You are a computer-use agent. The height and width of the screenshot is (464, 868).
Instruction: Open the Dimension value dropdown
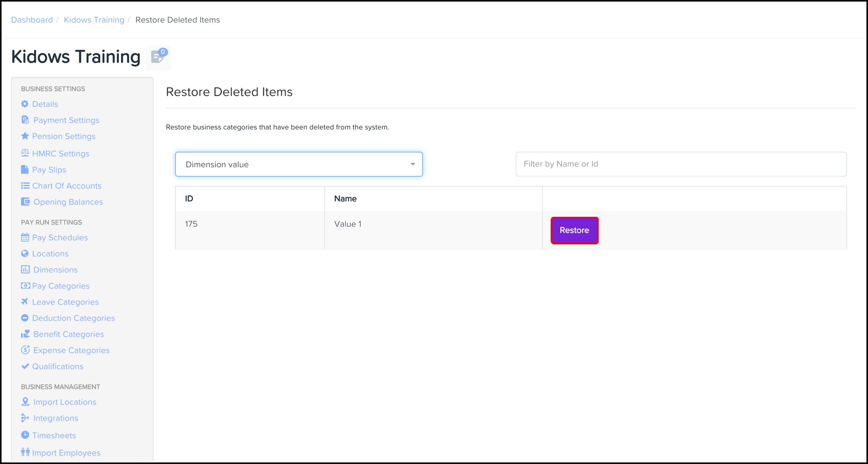click(298, 164)
